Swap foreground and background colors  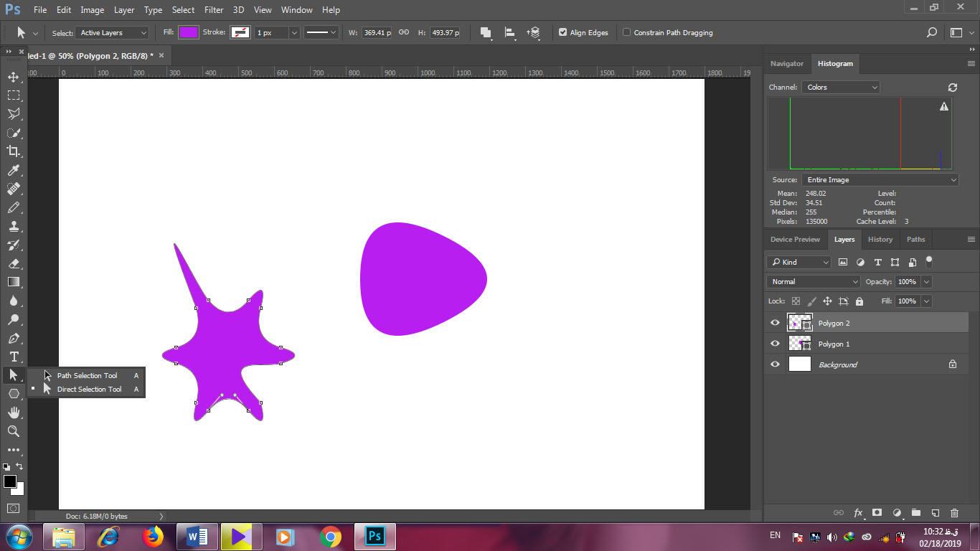(19, 466)
